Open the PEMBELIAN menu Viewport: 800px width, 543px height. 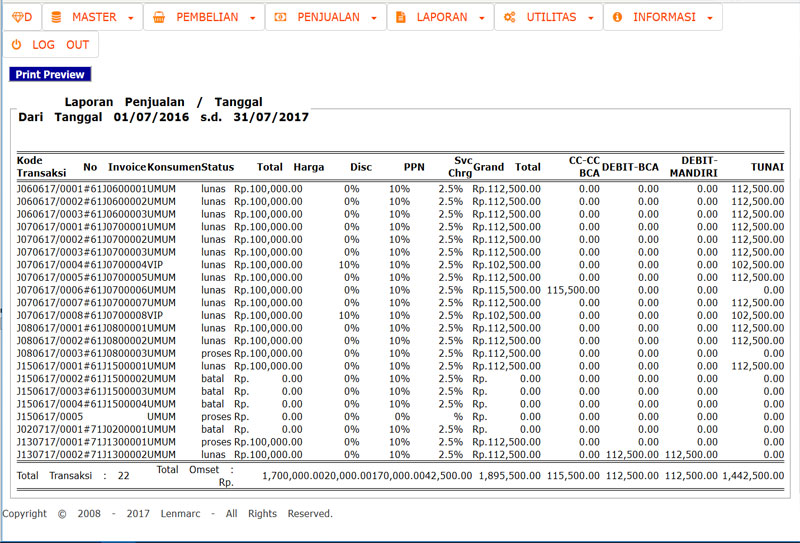(204, 17)
